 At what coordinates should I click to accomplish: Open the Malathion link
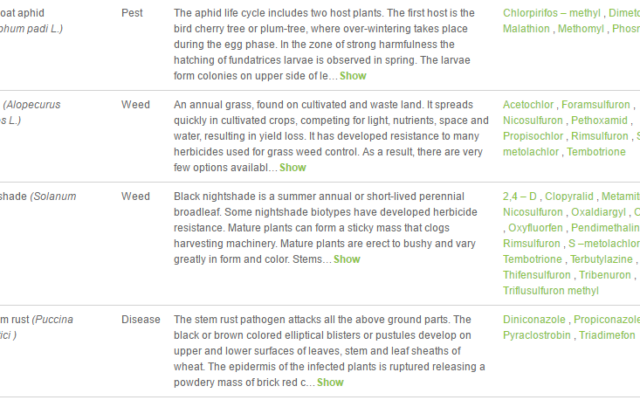(526, 29)
